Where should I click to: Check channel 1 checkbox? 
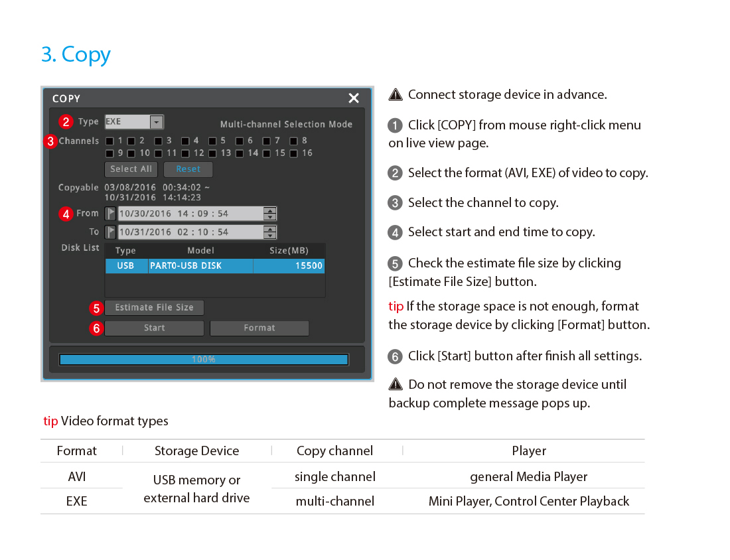pos(110,141)
